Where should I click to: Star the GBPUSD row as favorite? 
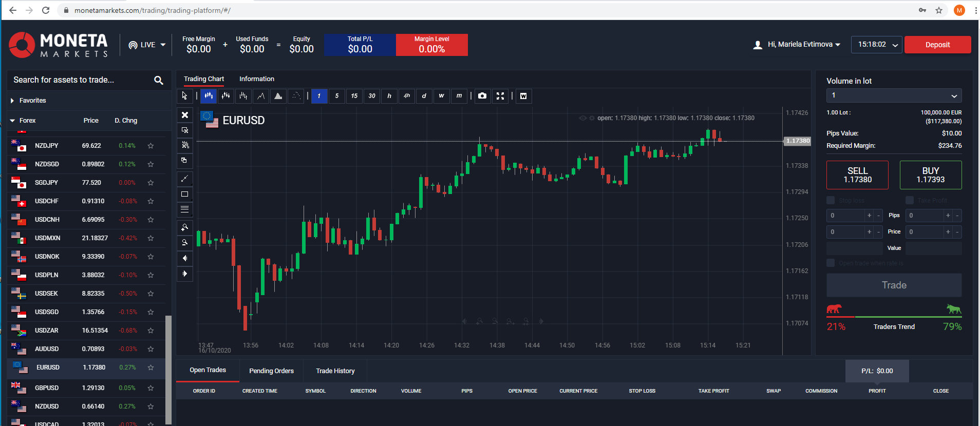[150, 388]
